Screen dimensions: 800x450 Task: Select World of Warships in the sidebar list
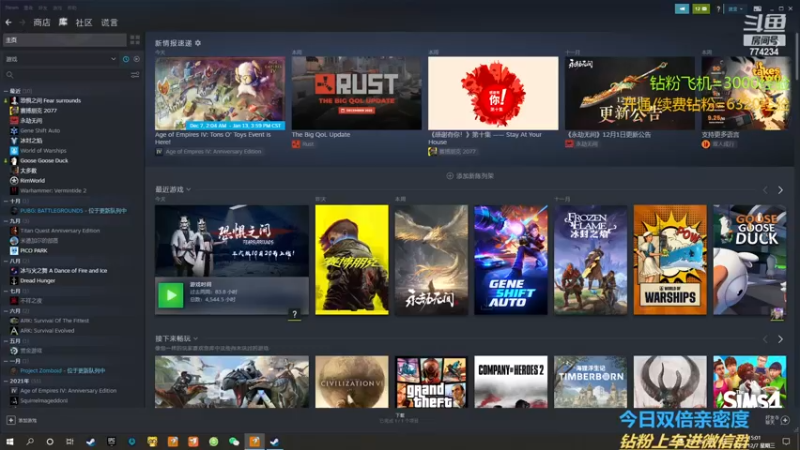43,151
